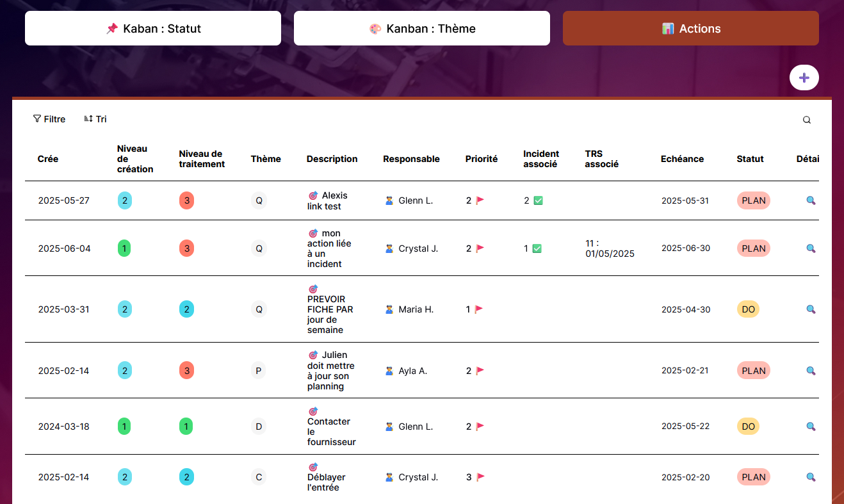This screenshot has height=504, width=844.
Task: Click theme badge D in Contacter le fournisseur row
Action: click(259, 427)
